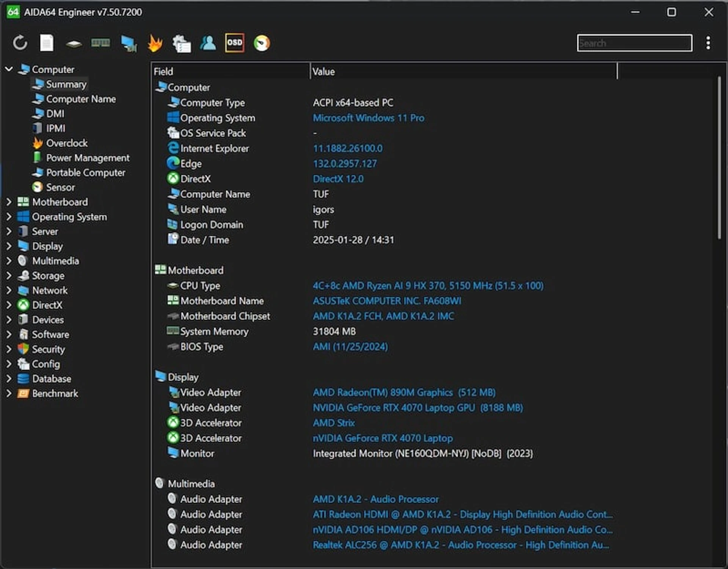This screenshot has height=569, width=728.
Task: Expand the Benchmark tree node
Action: coord(9,393)
